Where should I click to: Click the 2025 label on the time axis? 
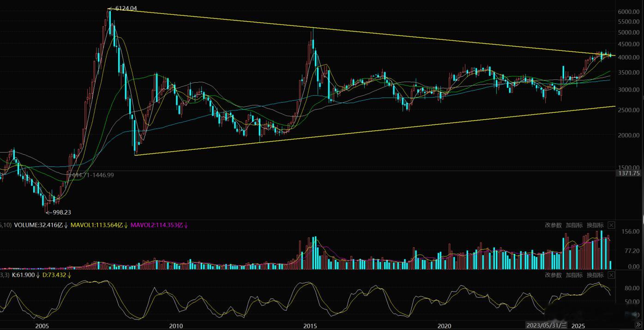point(578,326)
